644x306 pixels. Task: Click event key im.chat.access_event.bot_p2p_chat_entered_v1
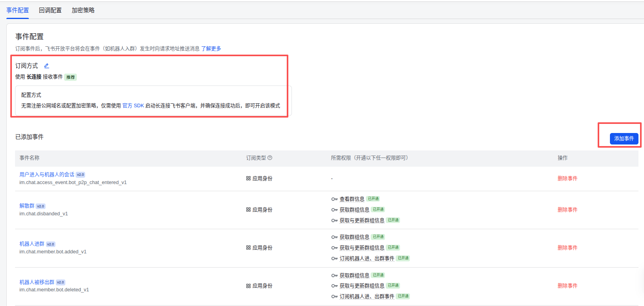[x=73, y=182]
